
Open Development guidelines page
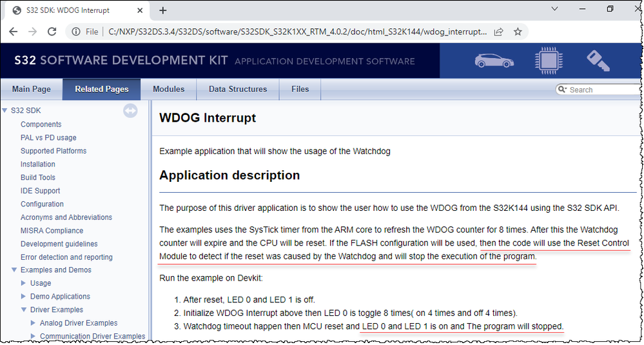click(x=59, y=244)
